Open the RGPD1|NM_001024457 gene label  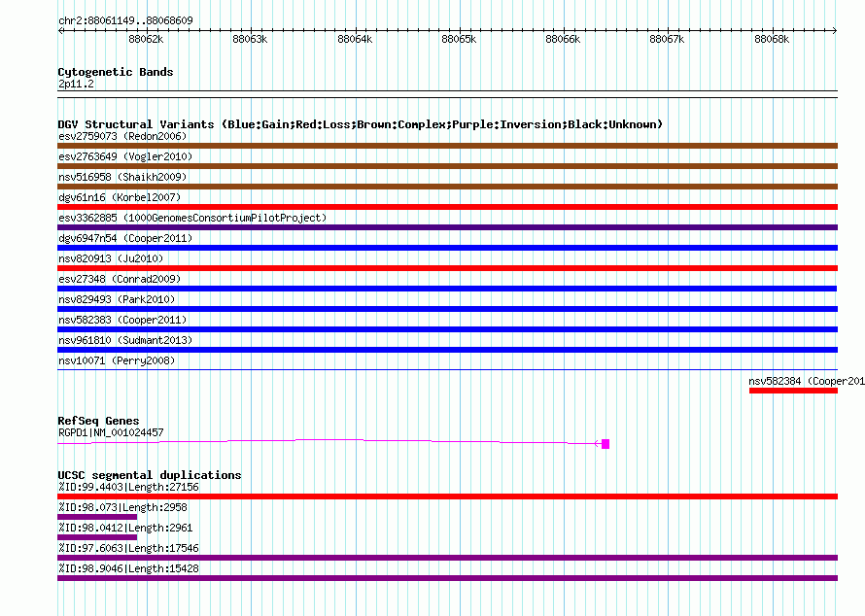111,433
